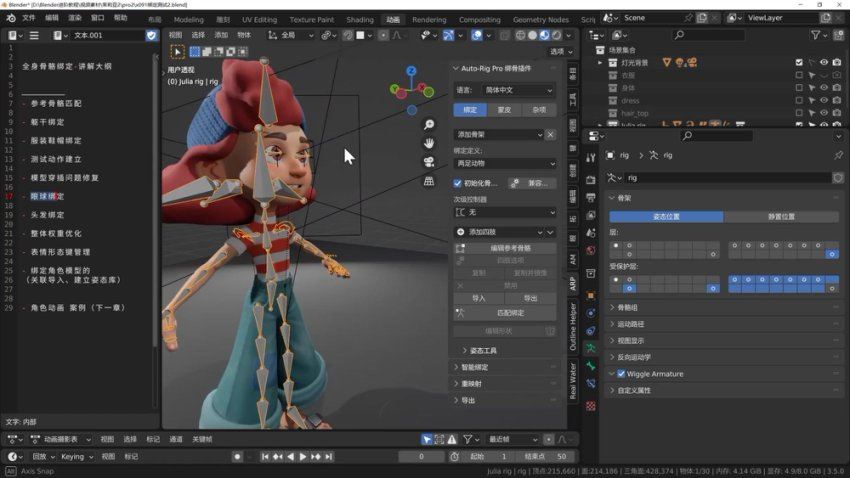Viewport: 850px width, 478px height.
Task: Toggle camera view icon in viewport
Action: pos(429,162)
